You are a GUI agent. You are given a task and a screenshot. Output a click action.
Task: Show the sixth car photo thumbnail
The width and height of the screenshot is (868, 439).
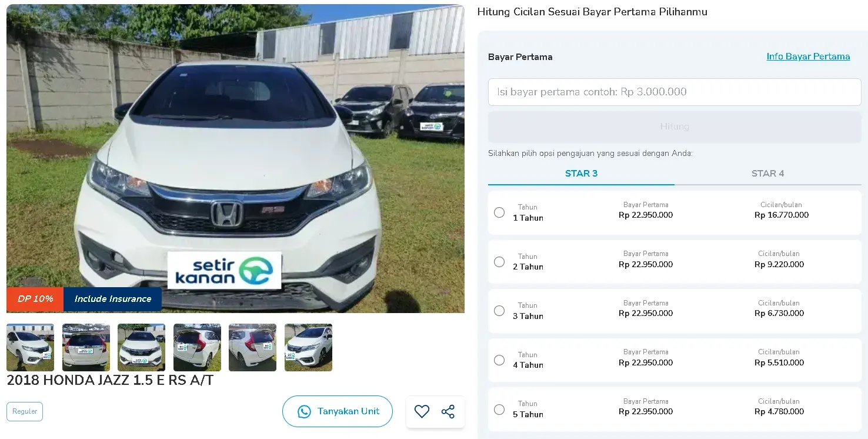pos(308,347)
